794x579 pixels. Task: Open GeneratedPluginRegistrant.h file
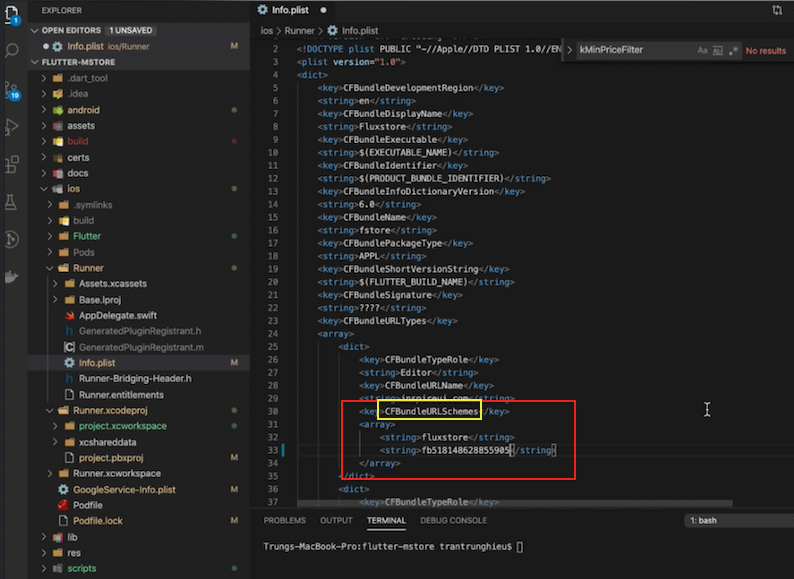point(140,331)
